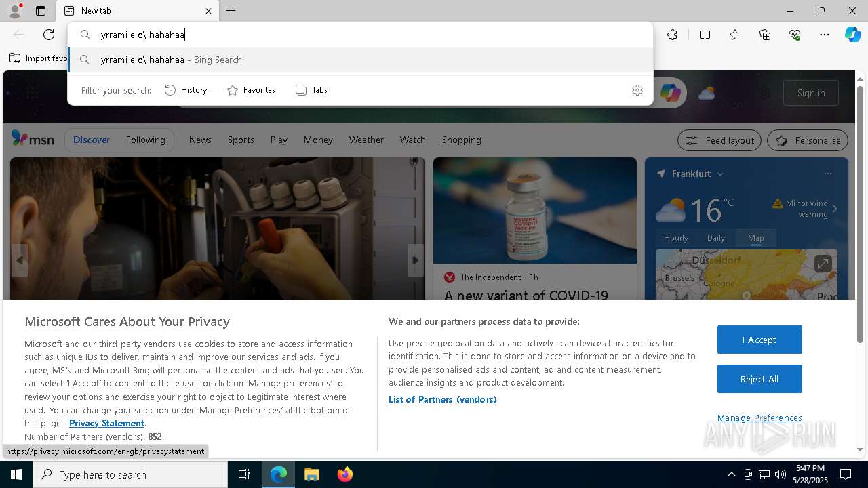Open the electrician carousel image story
The width and height of the screenshot is (868, 488).
click(217, 228)
